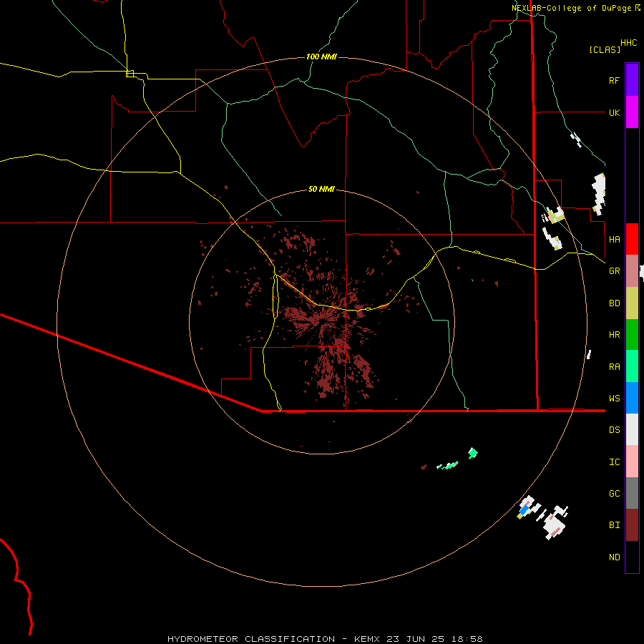Viewport: 644px width, 644px height.
Task: Click the RA light green color swatch
Action: point(632,366)
